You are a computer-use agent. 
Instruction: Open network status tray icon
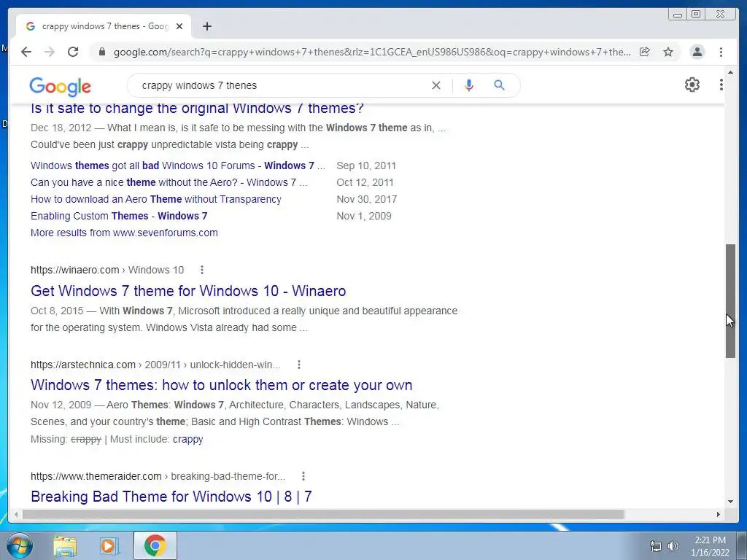[656, 546]
